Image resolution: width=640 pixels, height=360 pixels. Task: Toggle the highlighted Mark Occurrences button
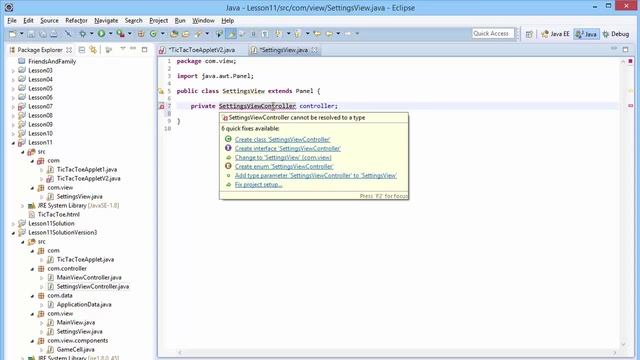pyautogui.click(x=231, y=34)
